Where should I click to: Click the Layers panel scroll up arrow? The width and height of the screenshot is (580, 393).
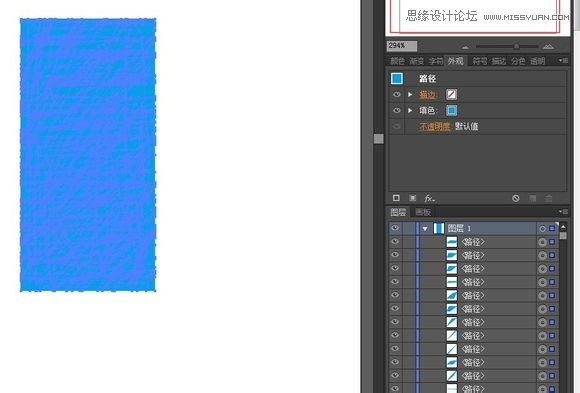pos(563,226)
